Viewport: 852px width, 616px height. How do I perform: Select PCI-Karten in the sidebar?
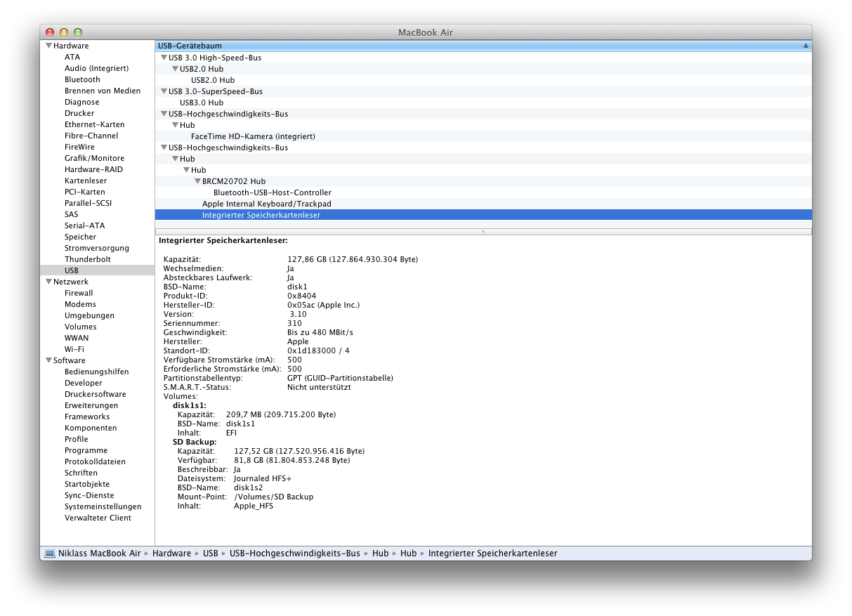pos(85,192)
